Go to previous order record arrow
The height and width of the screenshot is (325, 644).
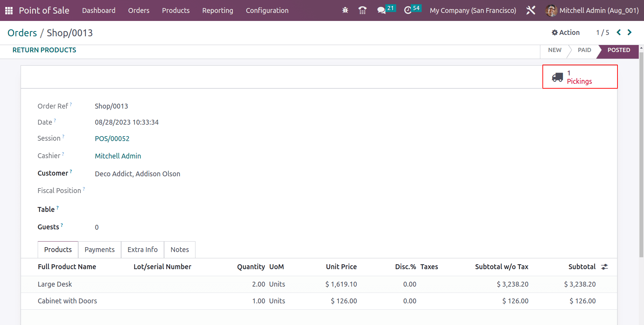pos(619,32)
